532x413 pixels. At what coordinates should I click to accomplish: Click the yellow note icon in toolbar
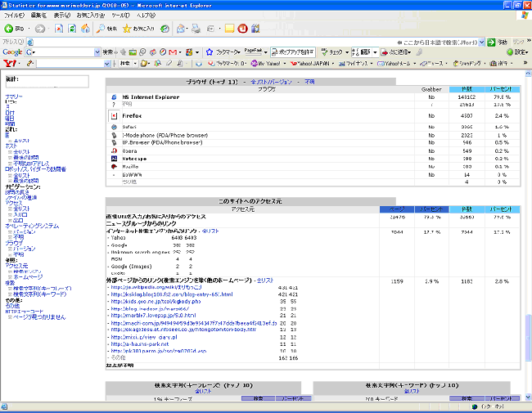pyautogui.click(x=230, y=29)
